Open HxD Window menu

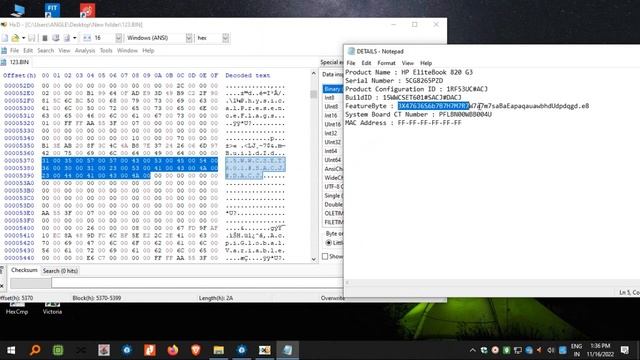127,51
